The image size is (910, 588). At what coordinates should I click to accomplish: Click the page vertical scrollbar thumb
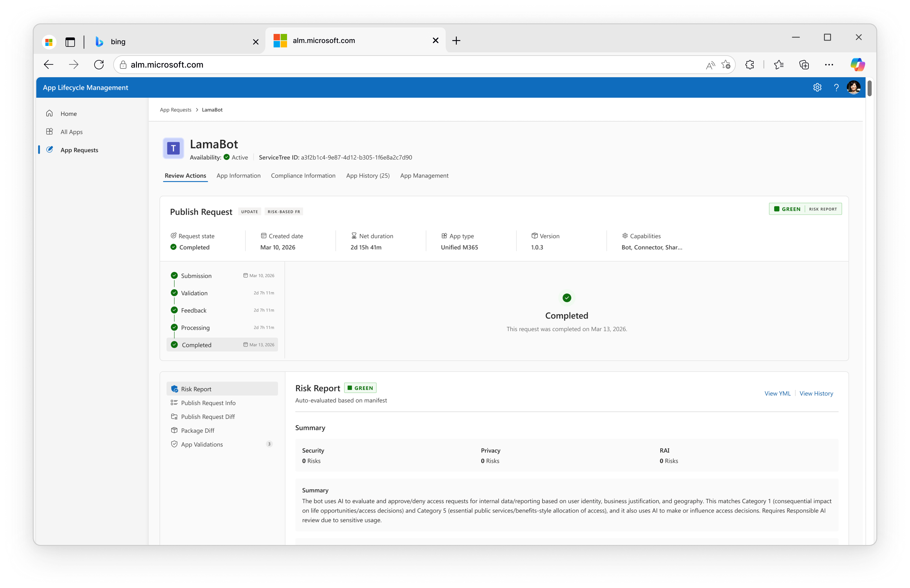[870, 88]
